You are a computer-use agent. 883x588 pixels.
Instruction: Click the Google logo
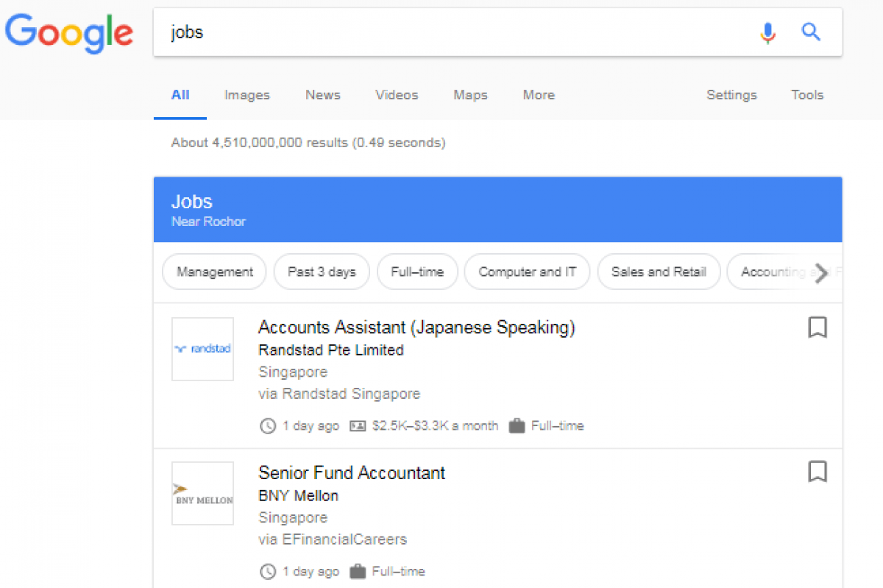tap(69, 33)
